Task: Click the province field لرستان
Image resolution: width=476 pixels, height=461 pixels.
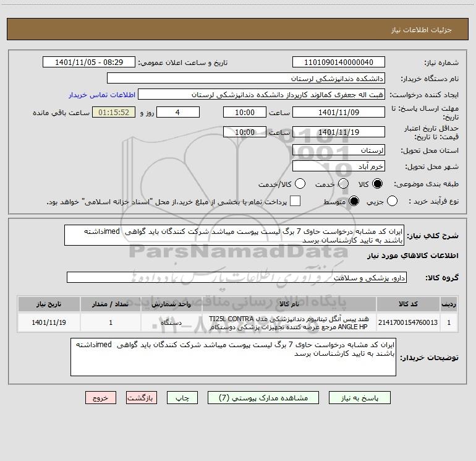Action: click(339, 150)
